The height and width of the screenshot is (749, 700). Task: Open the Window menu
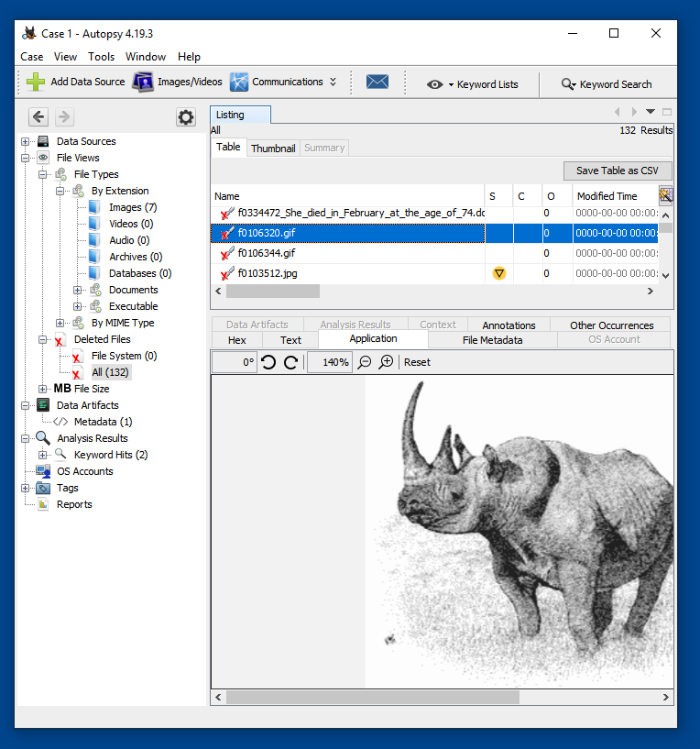[x=146, y=57]
